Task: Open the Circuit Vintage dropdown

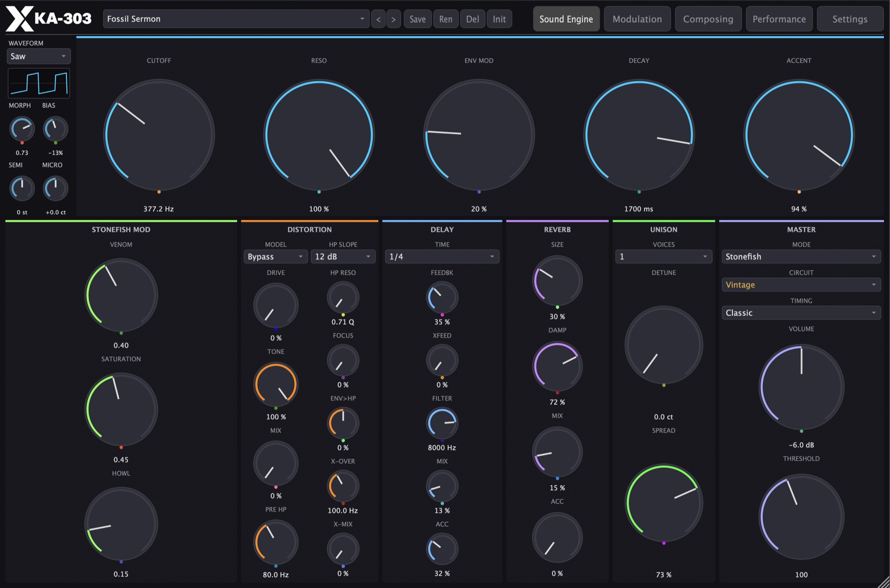Action: coord(801,285)
